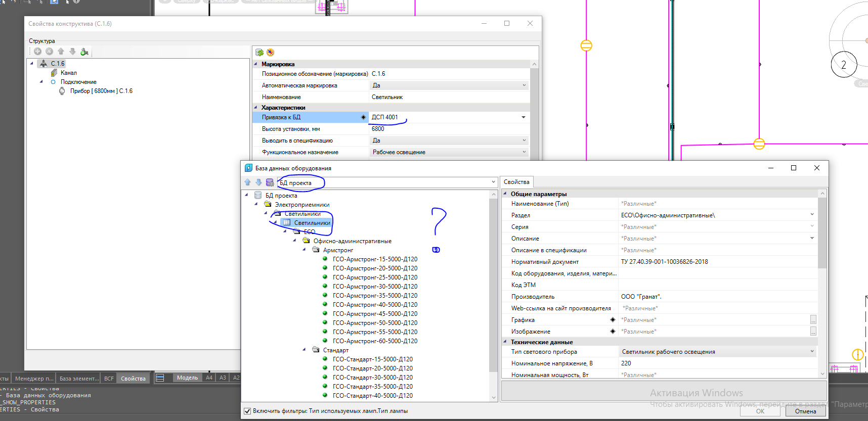Click the blue up arrow in equipment database
868x421 pixels.
tap(247, 182)
